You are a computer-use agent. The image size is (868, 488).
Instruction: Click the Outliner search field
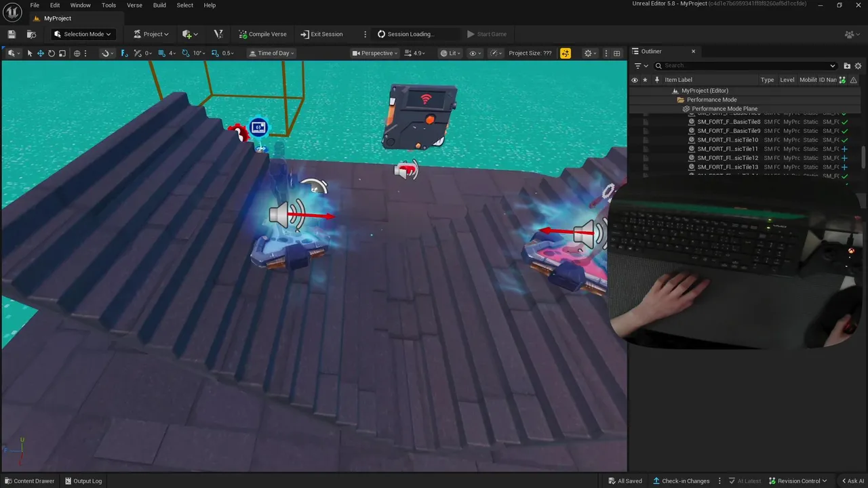[745, 66]
